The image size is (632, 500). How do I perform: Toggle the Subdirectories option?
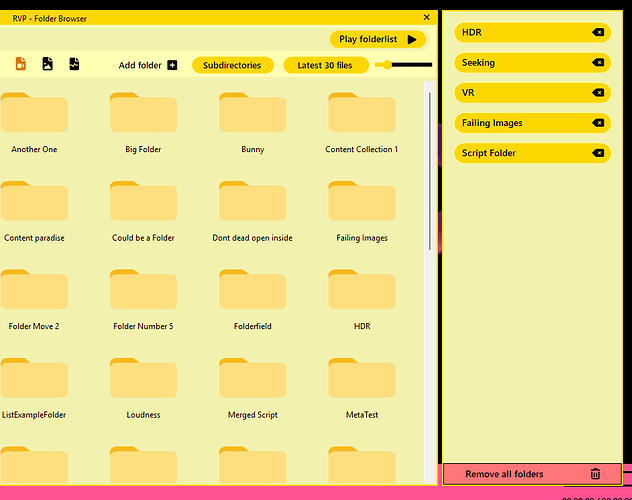(233, 65)
